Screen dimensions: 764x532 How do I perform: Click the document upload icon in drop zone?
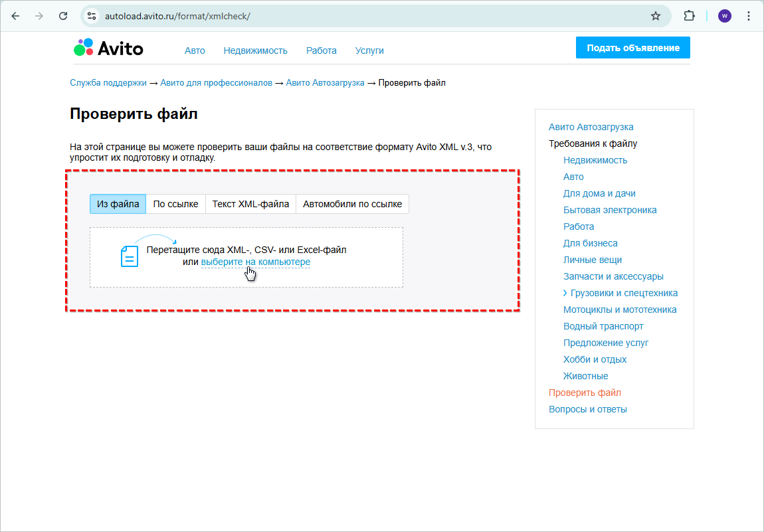click(x=129, y=256)
